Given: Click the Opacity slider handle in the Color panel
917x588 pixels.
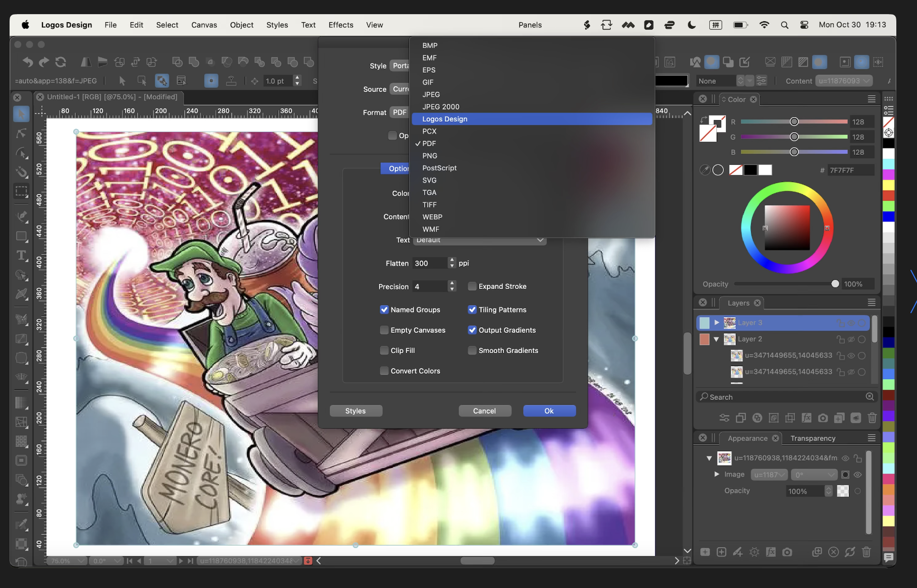Looking at the screenshot, I should 835,284.
